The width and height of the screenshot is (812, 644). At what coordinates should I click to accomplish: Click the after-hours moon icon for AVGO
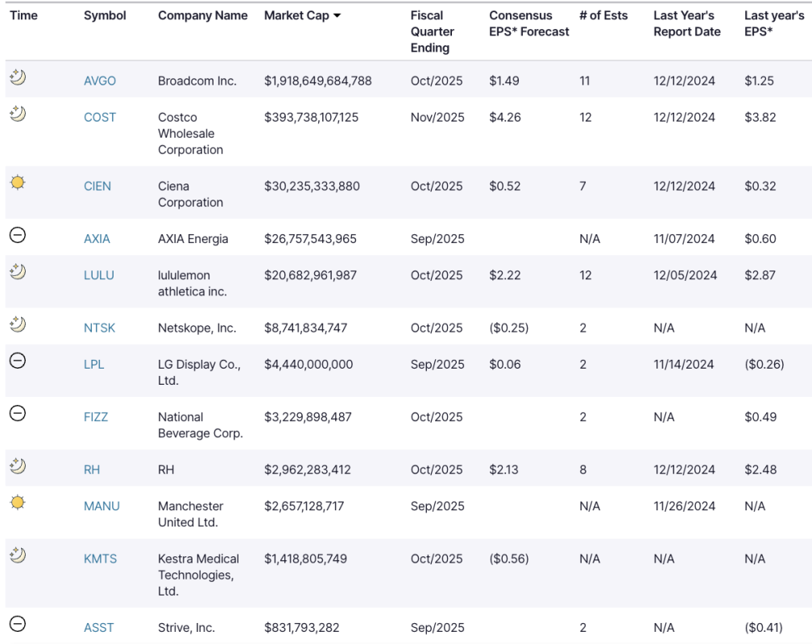click(x=17, y=76)
